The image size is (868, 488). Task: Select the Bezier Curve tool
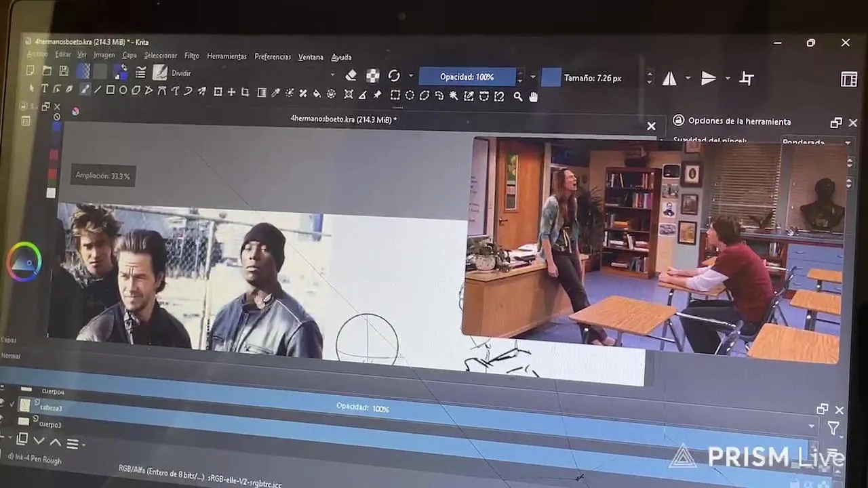161,91
